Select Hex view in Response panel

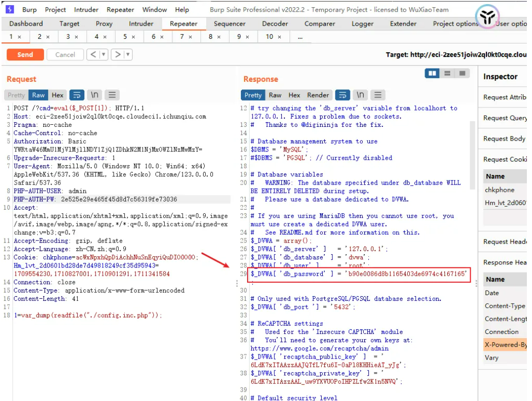point(294,95)
